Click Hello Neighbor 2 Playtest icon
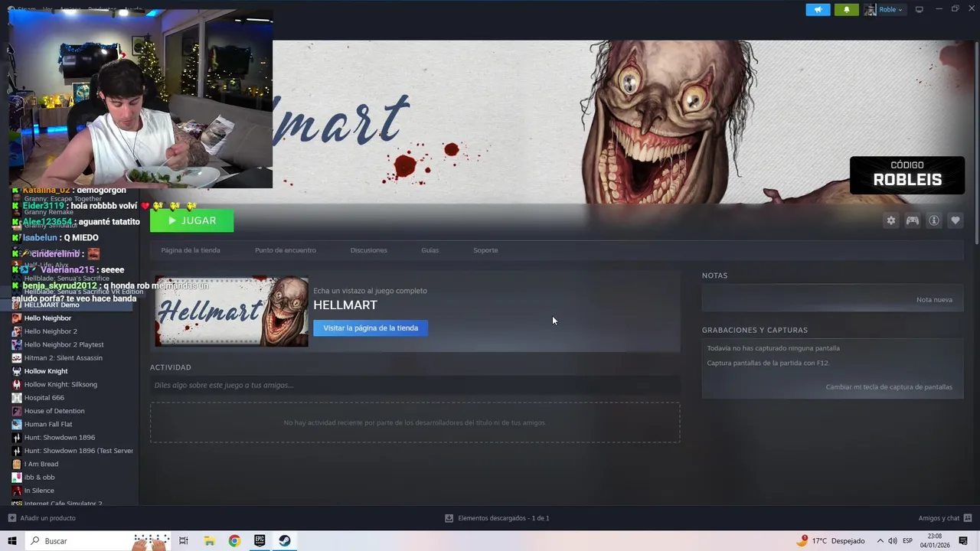 (17, 344)
